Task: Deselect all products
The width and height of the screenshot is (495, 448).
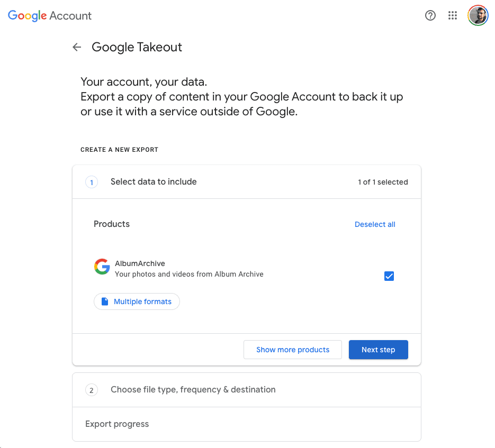Action: pos(375,224)
